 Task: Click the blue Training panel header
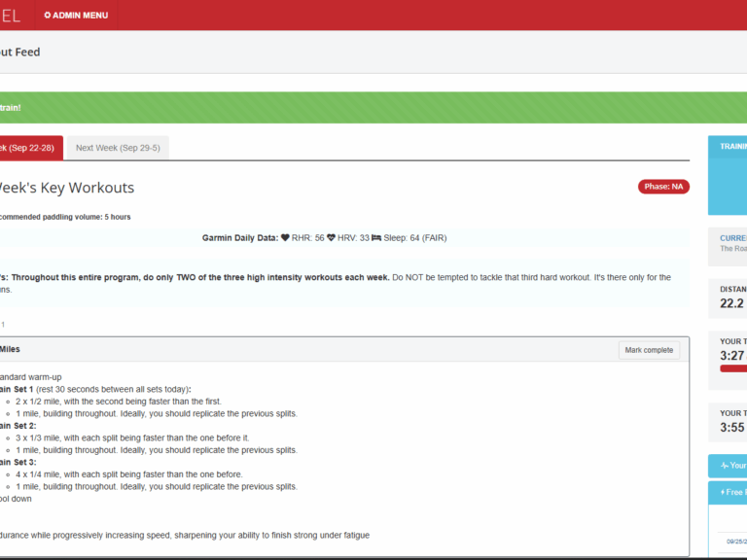[x=732, y=147]
